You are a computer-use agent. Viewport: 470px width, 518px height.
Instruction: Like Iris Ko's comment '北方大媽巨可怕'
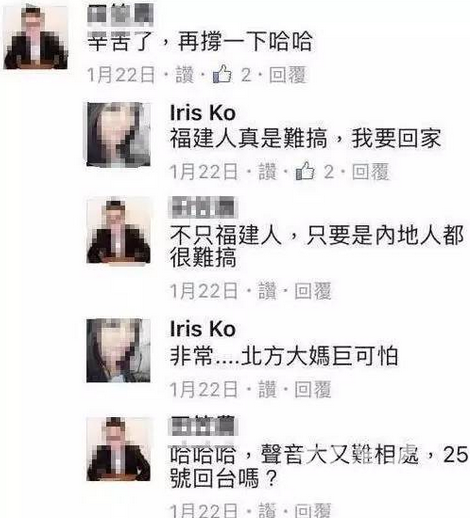(x=268, y=389)
